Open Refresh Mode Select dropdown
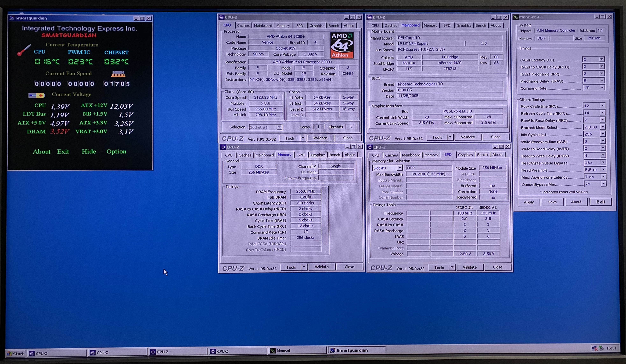The width and height of the screenshot is (626, 364). pyautogui.click(x=603, y=127)
